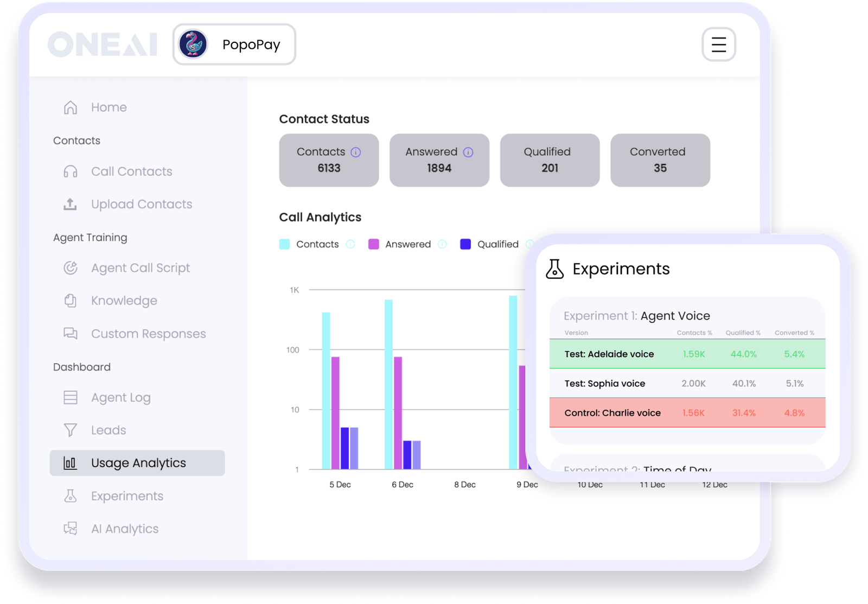Click the Upload Contacts icon
868x604 pixels.
point(70,204)
